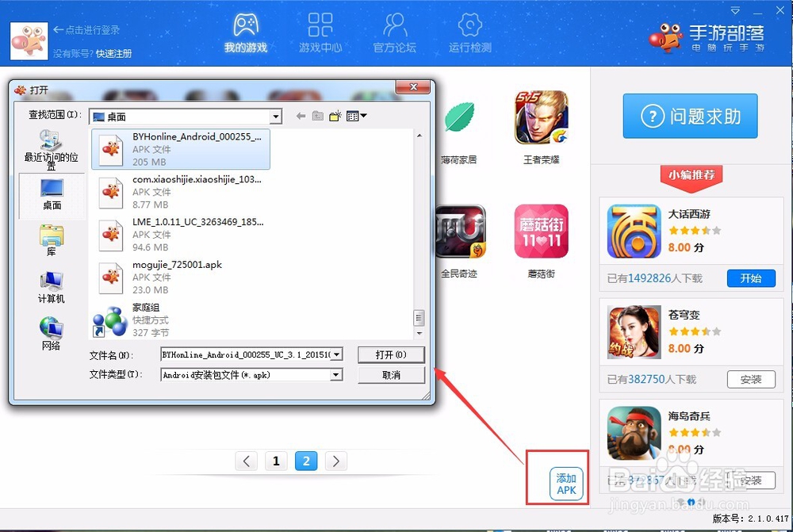Launch the 蘑菇街 app icon
This screenshot has width=793, height=532.
541,231
